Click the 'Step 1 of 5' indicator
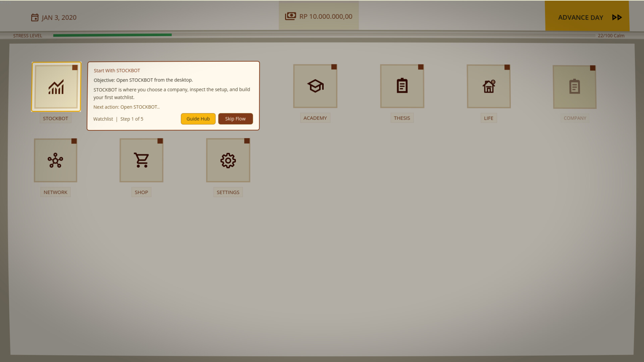 click(x=132, y=119)
